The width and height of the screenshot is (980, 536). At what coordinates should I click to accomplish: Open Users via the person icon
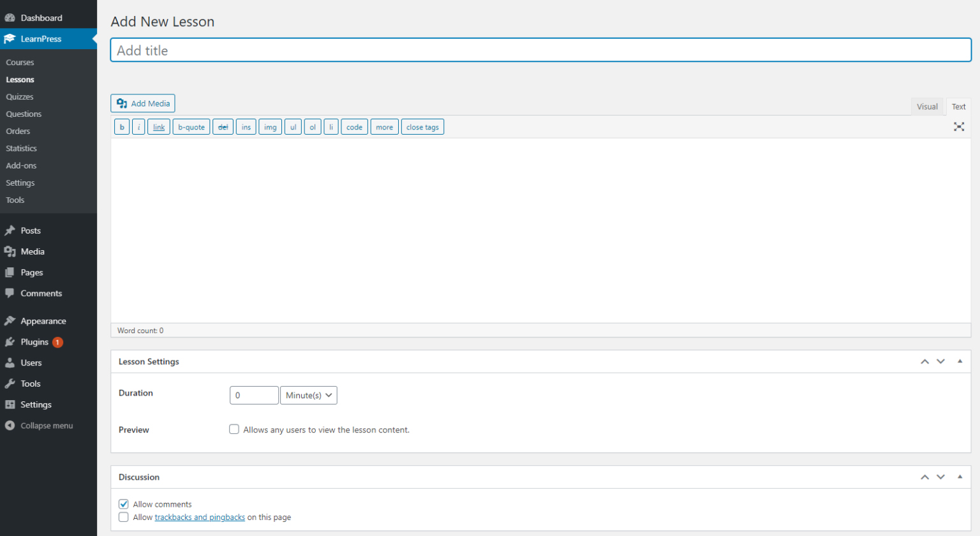pos(10,362)
